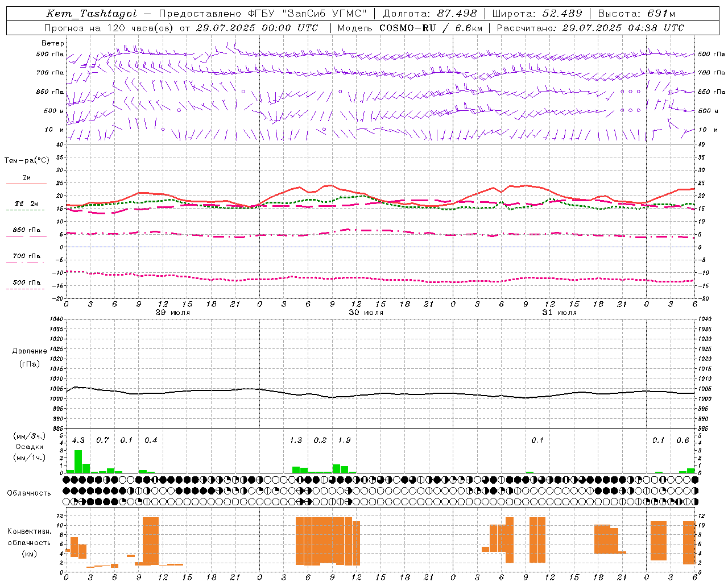
Task: Select the provider text ФГБУ "ЗапСиб УГМС"
Action: pyautogui.click(x=308, y=14)
